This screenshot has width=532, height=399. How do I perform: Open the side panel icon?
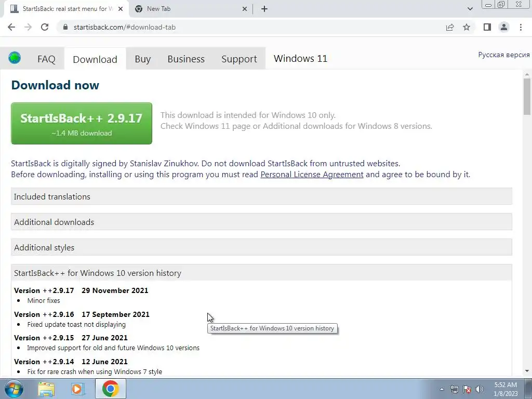[487, 27]
